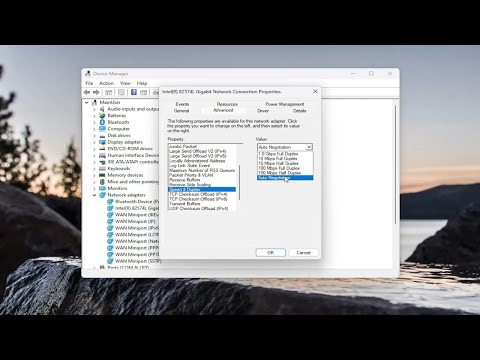The width and height of the screenshot is (480, 360).
Task: Select Jumbo Packet property
Action: (202, 146)
